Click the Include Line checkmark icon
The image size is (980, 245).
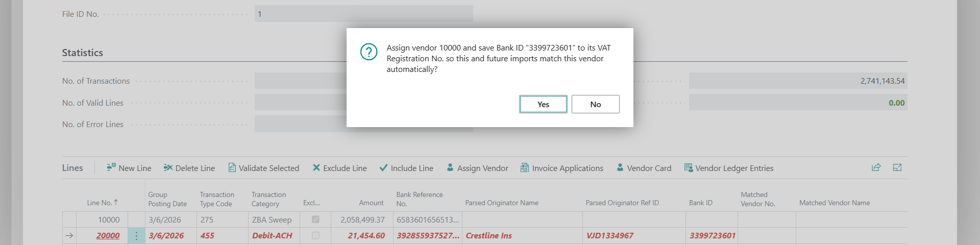[x=383, y=167]
